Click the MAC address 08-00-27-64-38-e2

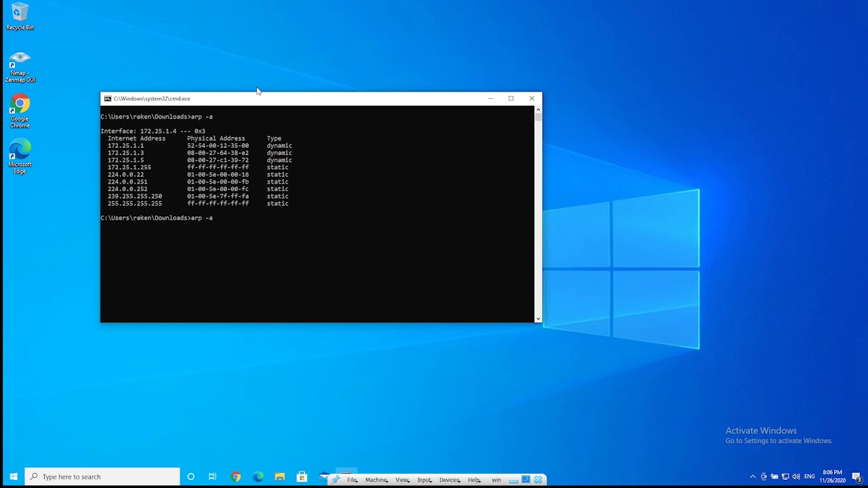pos(218,153)
